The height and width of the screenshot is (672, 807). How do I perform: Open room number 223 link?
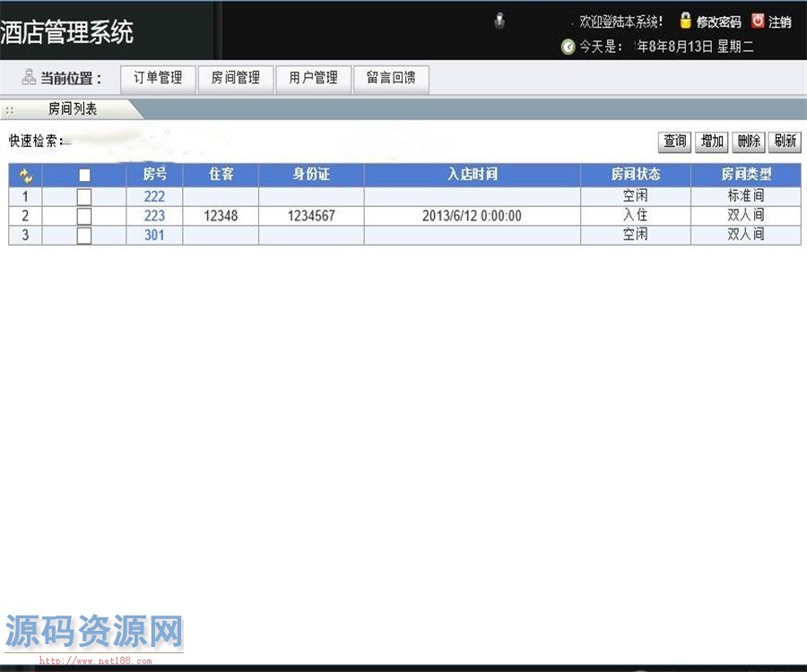tap(154, 216)
